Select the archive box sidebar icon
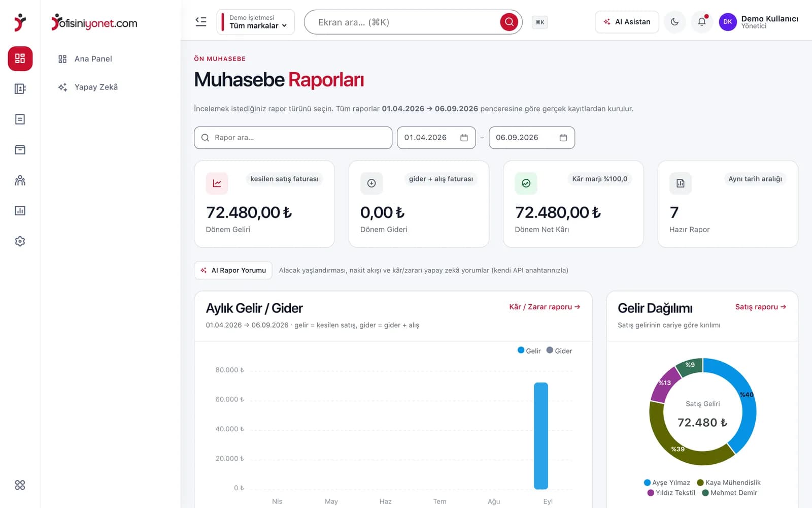Screen dimensions: 812x508 [20, 150]
